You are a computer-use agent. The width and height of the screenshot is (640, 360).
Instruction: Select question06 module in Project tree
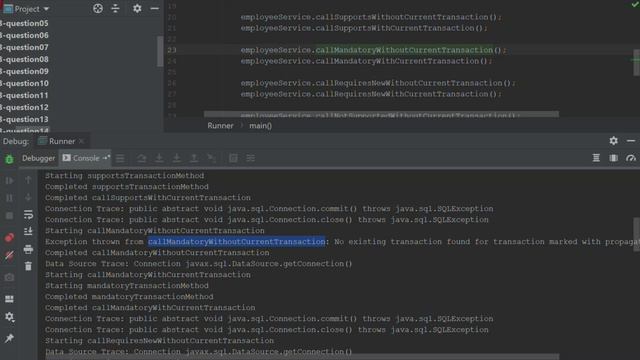(24, 36)
